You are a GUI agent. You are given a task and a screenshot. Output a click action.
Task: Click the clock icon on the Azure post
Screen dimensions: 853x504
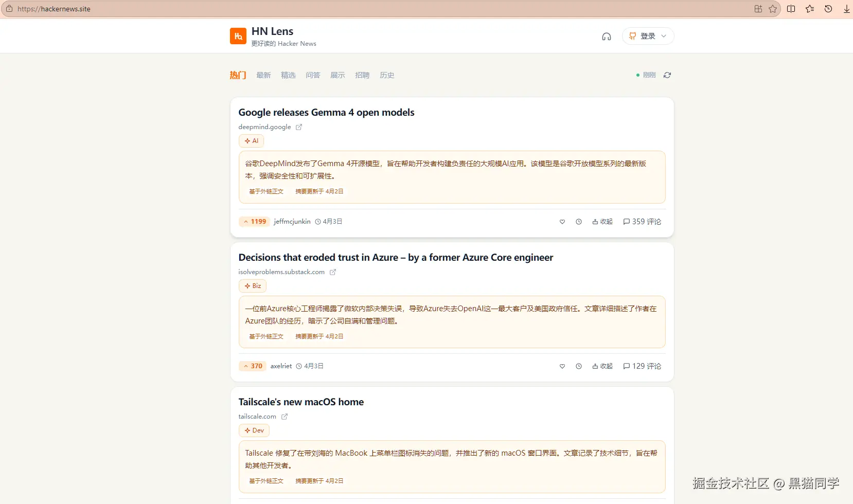tap(579, 366)
